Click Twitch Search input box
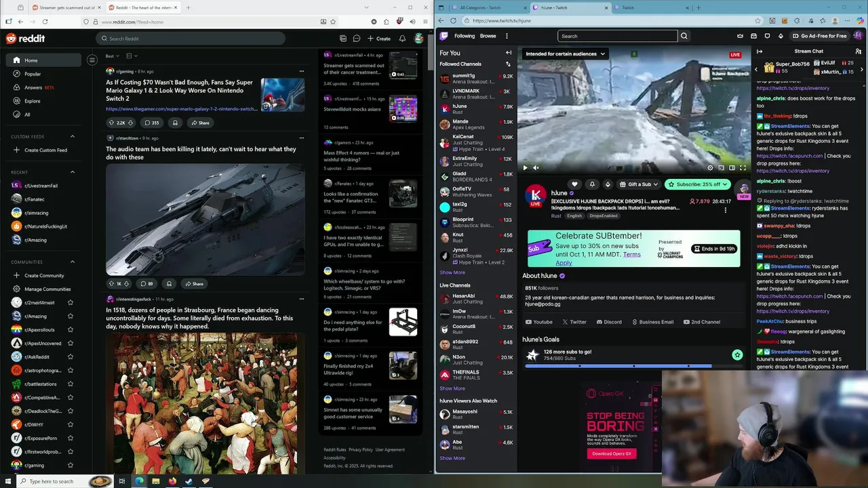The height and width of the screenshot is (488, 868). click(x=617, y=36)
